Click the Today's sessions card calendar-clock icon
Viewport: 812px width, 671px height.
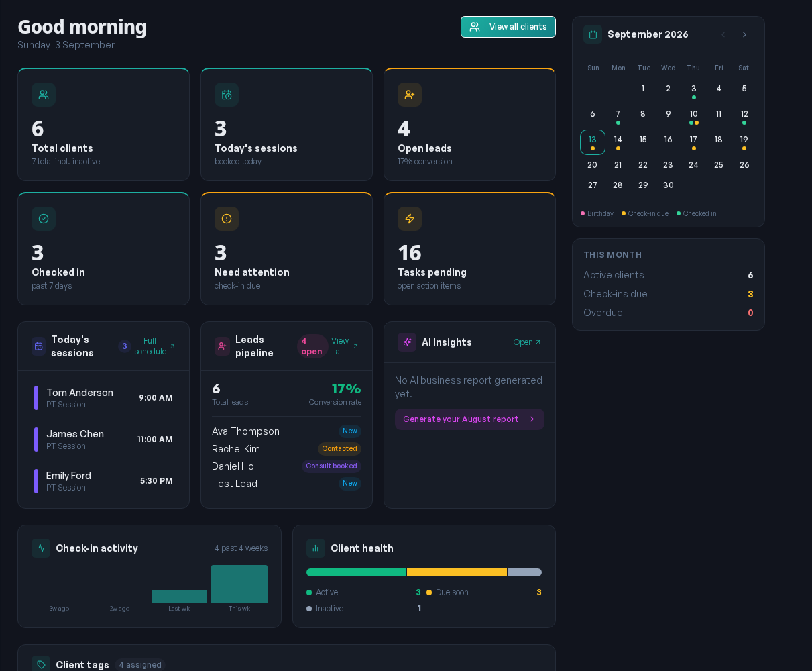227,95
